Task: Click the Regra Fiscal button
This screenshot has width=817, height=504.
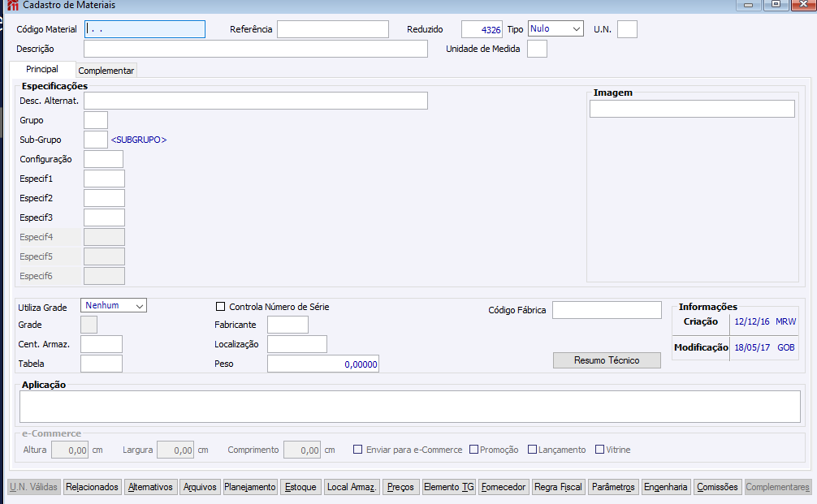Action: [558, 487]
